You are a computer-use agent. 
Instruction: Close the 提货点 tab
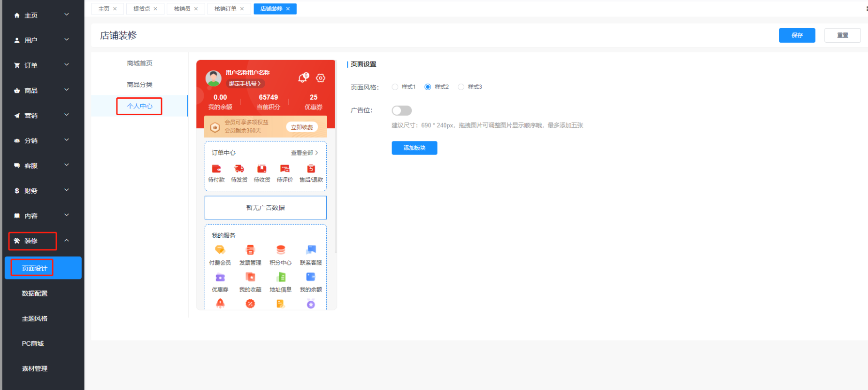pyautogui.click(x=155, y=9)
